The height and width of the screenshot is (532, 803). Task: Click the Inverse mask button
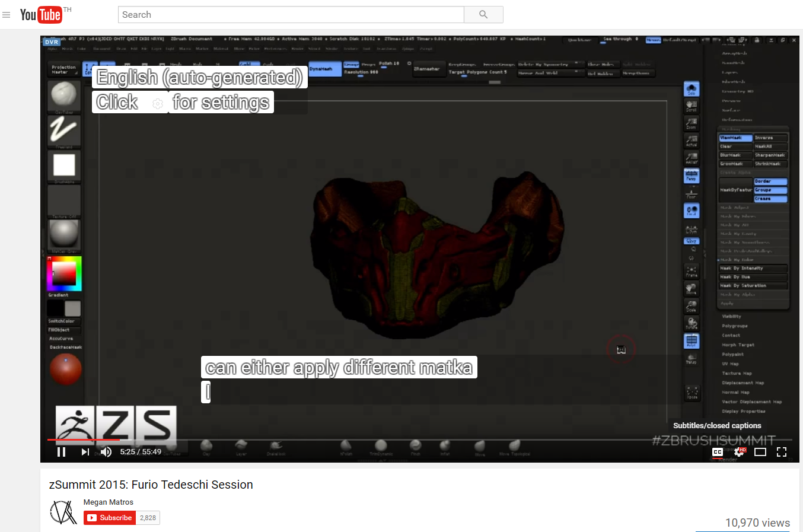pos(770,138)
